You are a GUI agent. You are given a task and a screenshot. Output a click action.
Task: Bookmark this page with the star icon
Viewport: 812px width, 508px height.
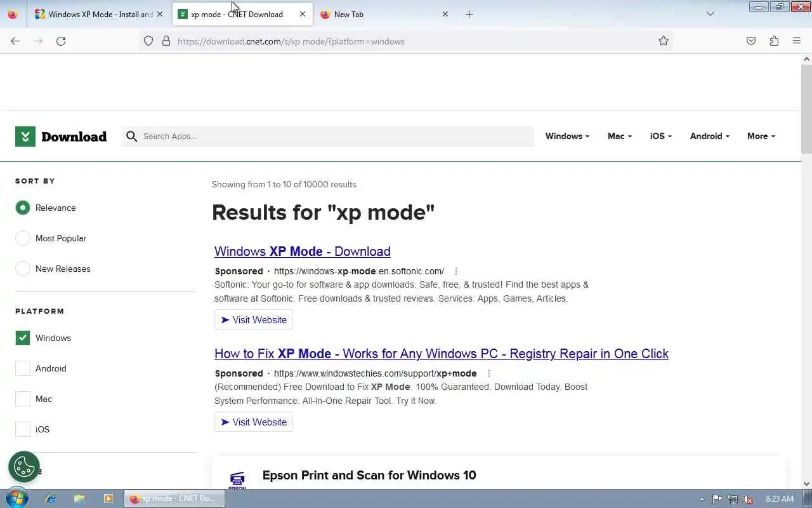coord(664,41)
